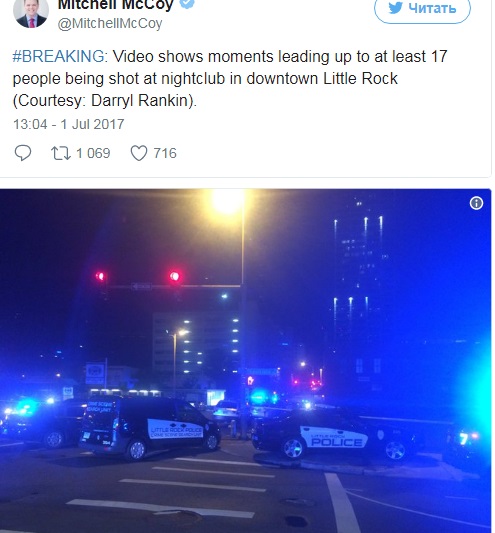The image size is (495, 533).
Task: View the 1 069 retweets count
Action: tap(93, 153)
